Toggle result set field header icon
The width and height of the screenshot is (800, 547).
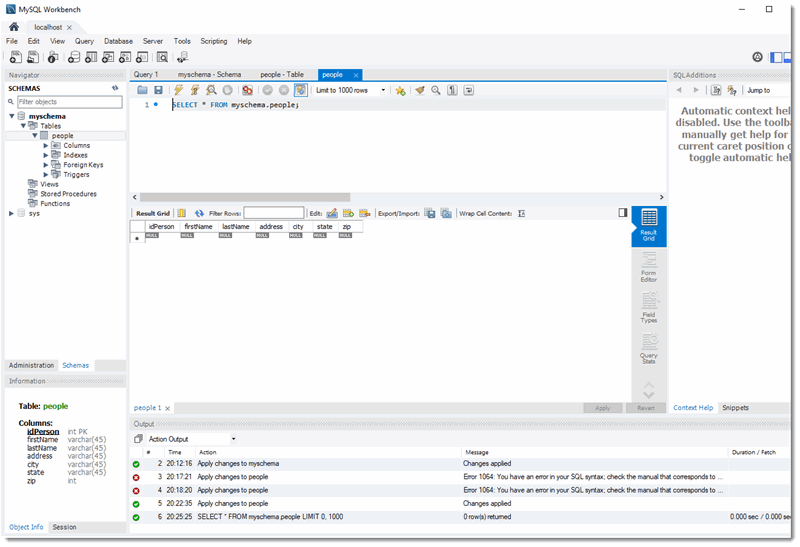(182, 213)
